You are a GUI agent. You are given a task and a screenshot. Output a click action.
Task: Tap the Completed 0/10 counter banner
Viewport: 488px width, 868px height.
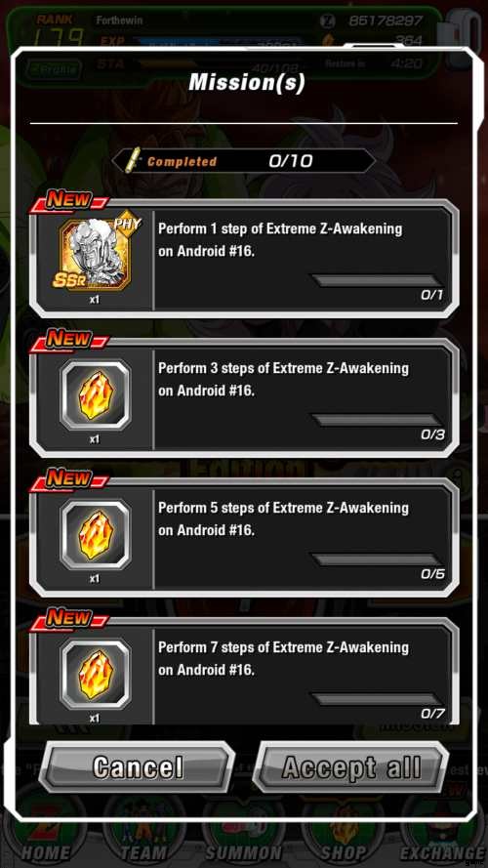[x=244, y=161]
